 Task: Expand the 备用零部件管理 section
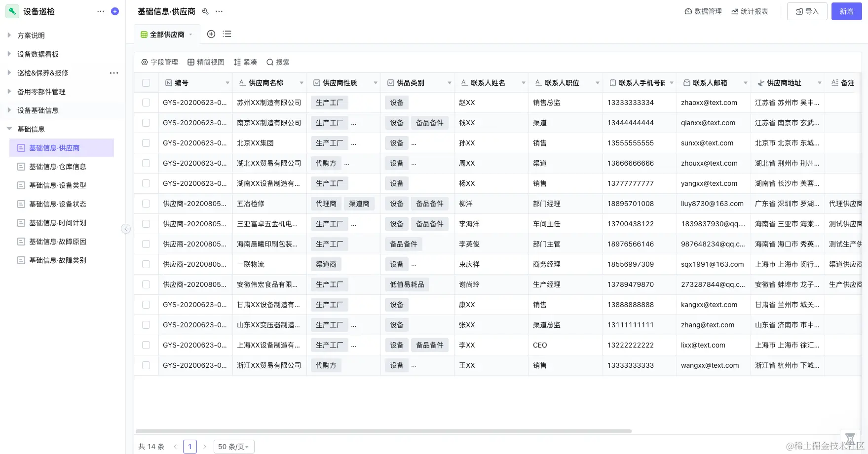click(9, 91)
